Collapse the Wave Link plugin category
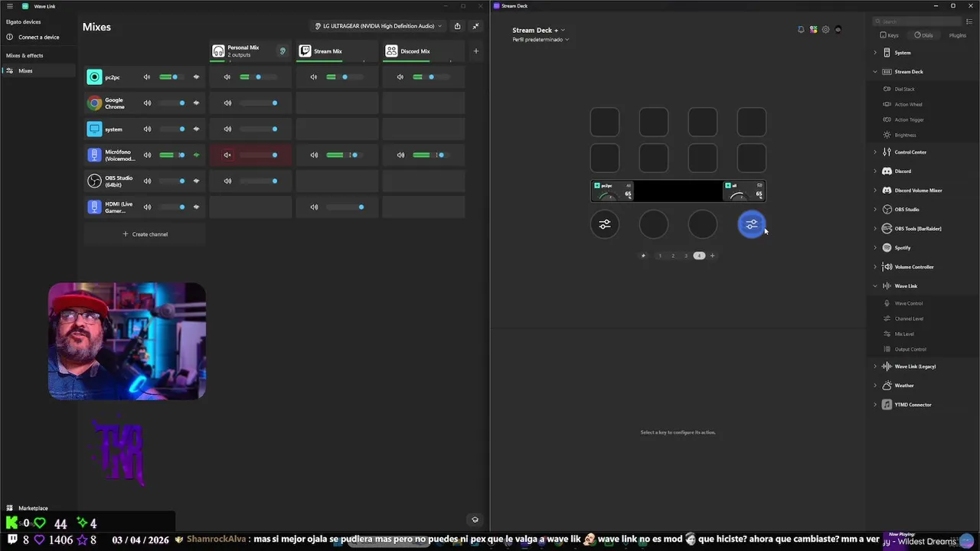Screen dimensions: 980x551 pyautogui.click(x=875, y=286)
